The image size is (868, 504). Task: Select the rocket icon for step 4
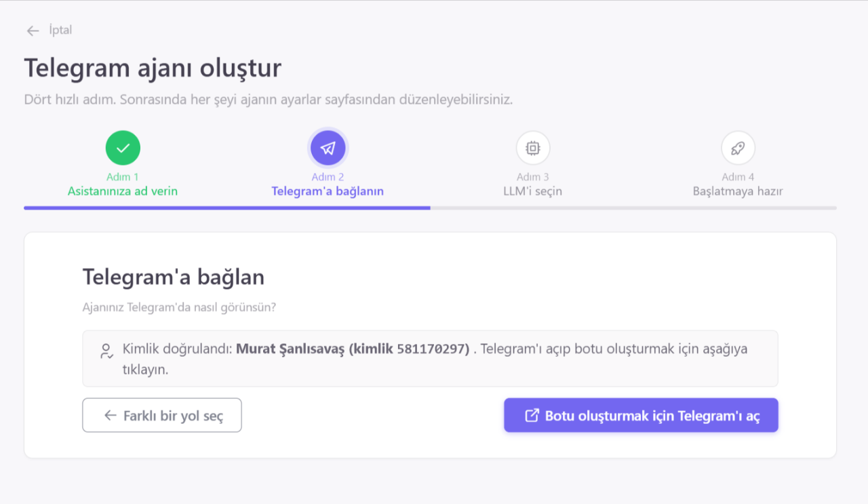[738, 148]
